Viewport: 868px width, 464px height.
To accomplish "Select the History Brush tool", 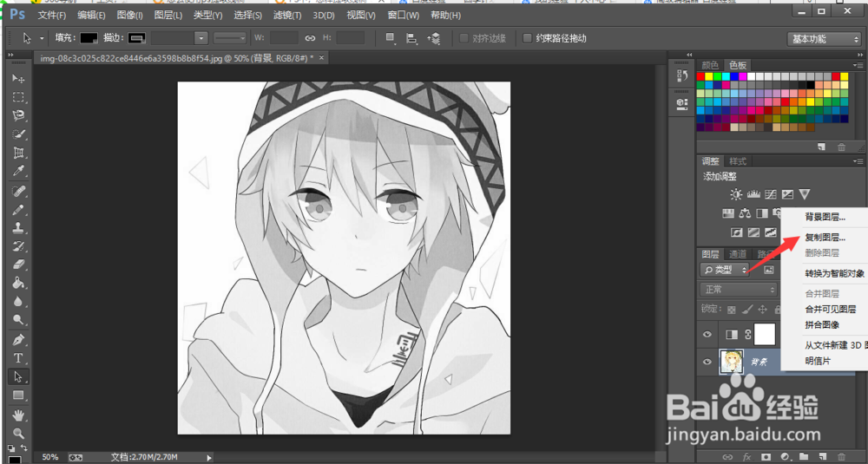I will tap(18, 246).
